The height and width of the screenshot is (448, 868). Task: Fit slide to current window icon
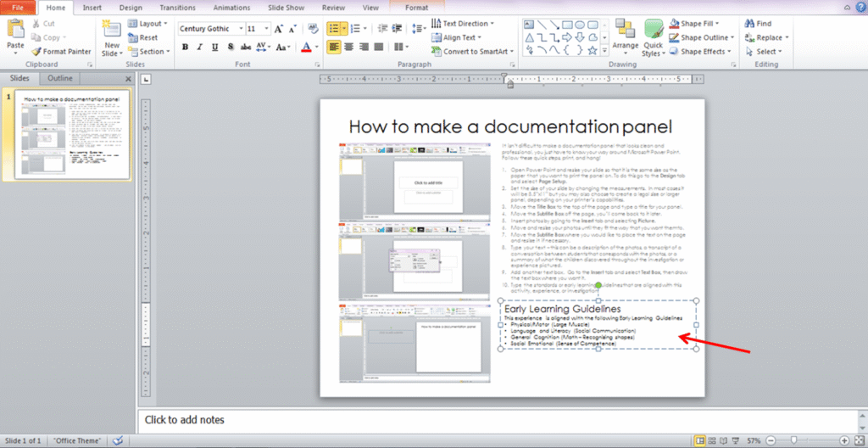click(860, 441)
